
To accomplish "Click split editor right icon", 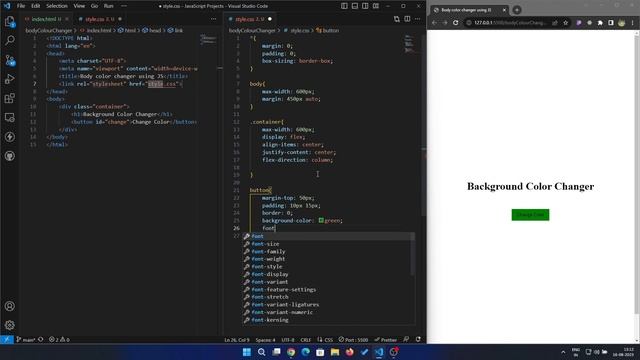I will (407, 19).
